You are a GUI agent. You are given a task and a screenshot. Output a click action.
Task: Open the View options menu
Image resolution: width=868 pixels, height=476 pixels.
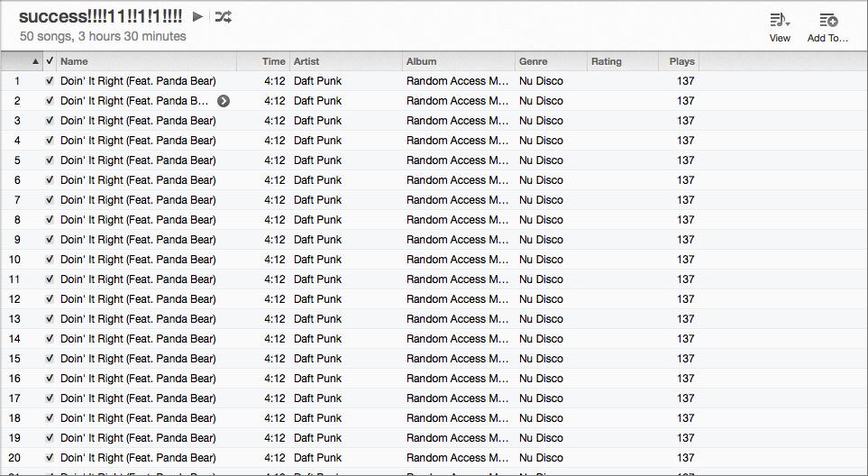[x=780, y=27]
